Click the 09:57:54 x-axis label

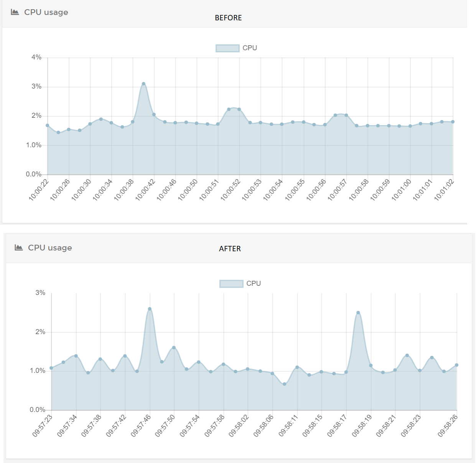click(190, 425)
